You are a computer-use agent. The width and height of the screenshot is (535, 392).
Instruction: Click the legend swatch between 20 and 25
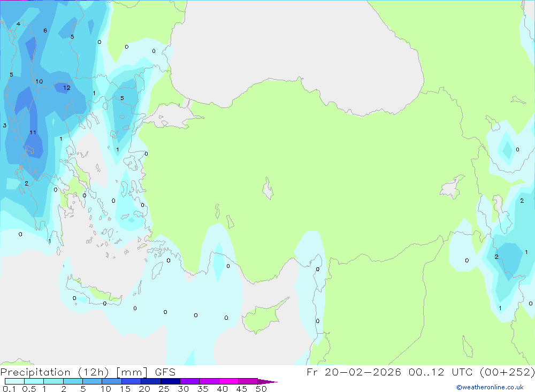151,381
